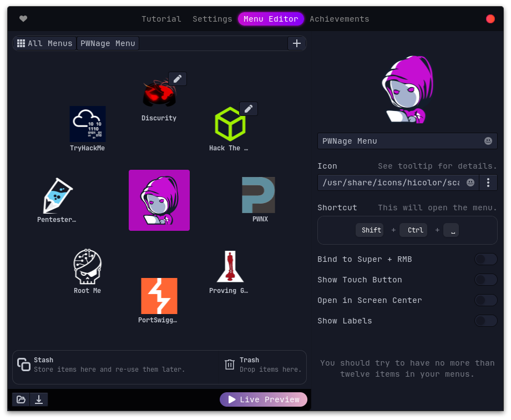Image resolution: width=511 pixels, height=420 pixels.
Task: Open the Achievements tab
Action: pyautogui.click(x=339, y=19)
